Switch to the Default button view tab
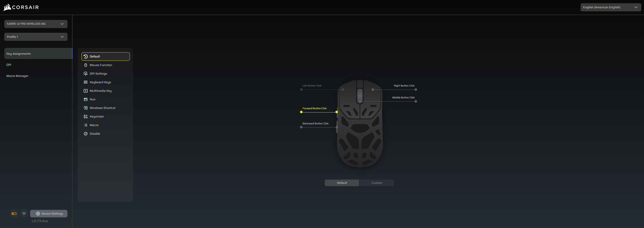The height and width of the screenshot is (228, 644). coord(342,183)
